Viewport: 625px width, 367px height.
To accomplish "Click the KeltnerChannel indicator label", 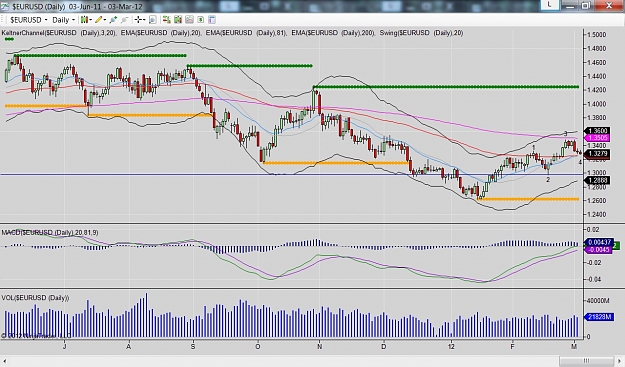I will point(59,33).
